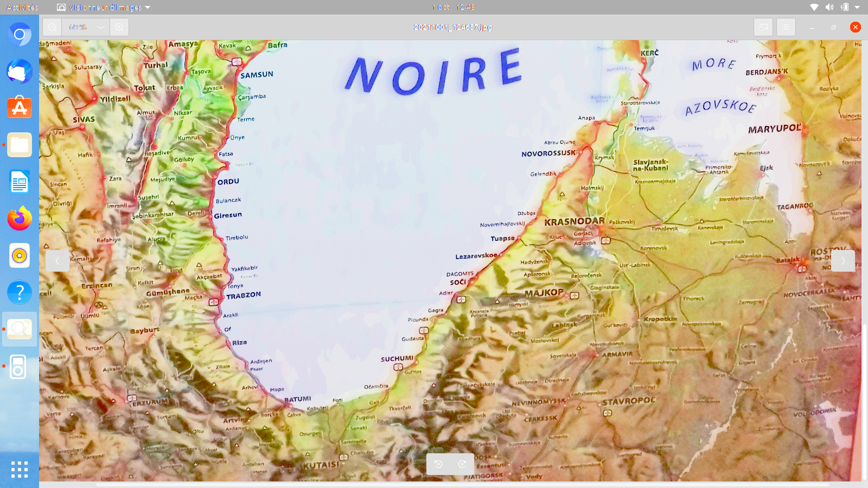This screenshot has height=488, width=868.
Task: Click Activités in the top bar
Action: tap(22, 7)
